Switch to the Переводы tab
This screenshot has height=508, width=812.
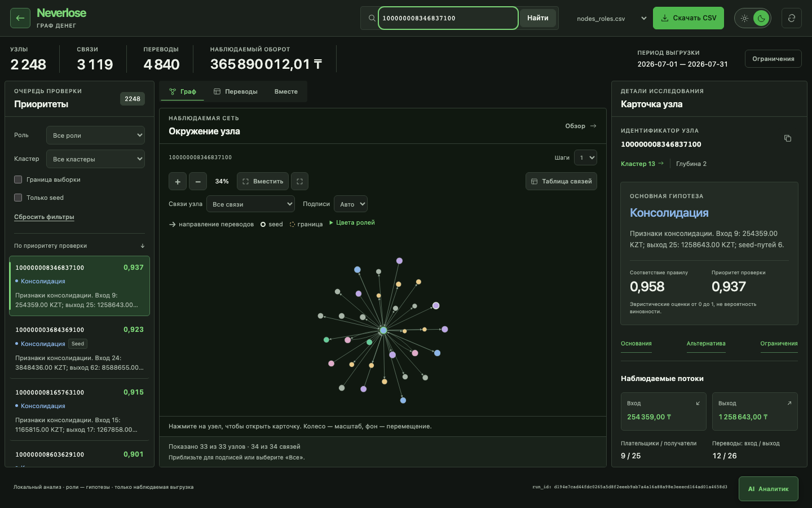pyautogui.click(x=236, y=91)
